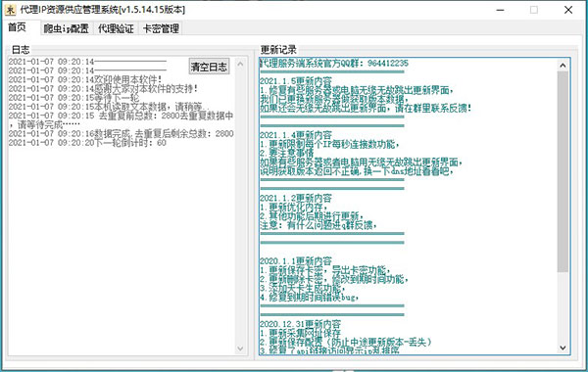
Task: Click the 2021.1.4更新内容 heading text
Action: click(x=296, y=135)
